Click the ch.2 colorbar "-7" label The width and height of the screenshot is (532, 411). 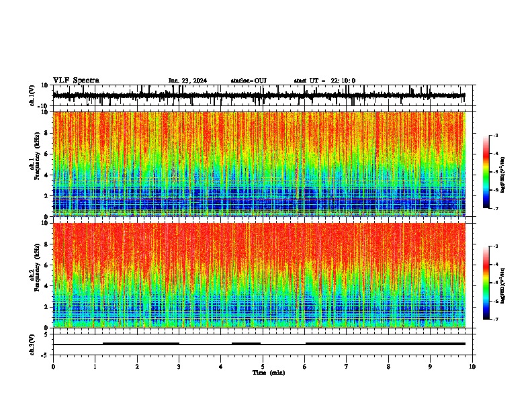(495, 319)
